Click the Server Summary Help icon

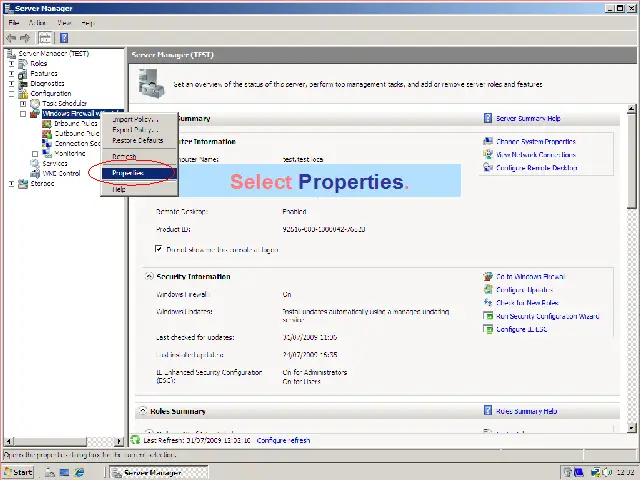[488, 118]
